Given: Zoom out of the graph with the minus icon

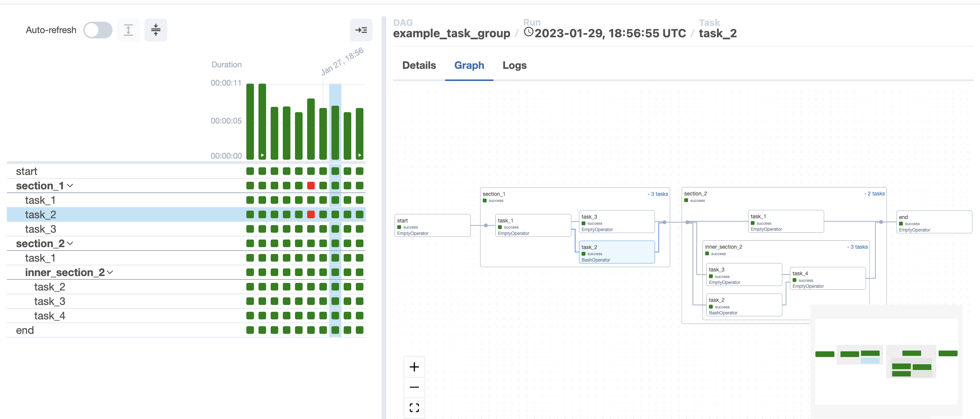Looking at the screenshot, I should coord(414,387).
